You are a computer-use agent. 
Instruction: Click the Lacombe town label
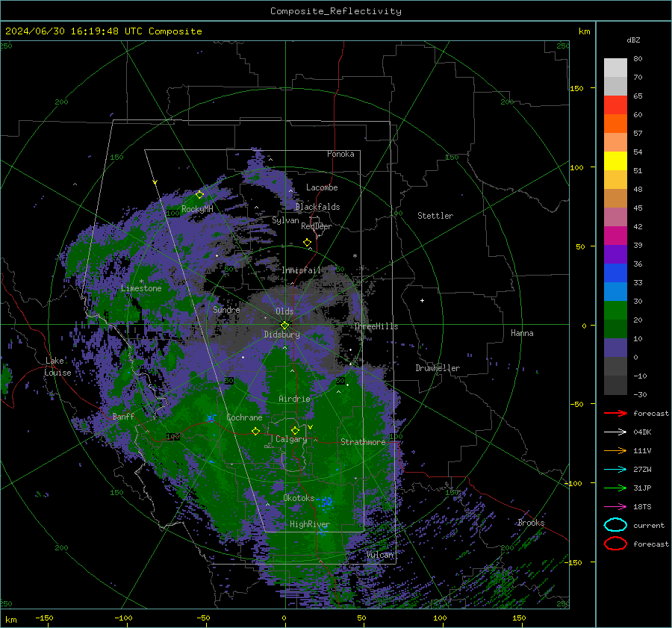[322, 187]
